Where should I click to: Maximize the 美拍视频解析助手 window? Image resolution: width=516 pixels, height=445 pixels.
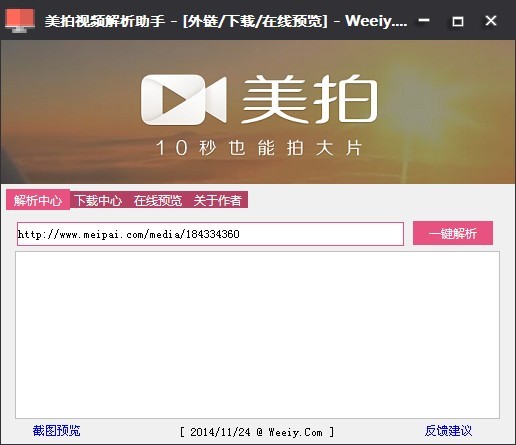pos(457,21)
